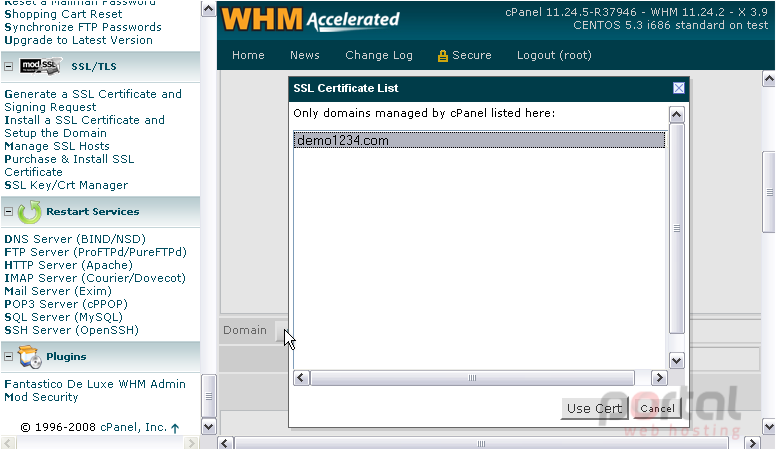Image resolution: width=776 pixels, height=450 pixels.
Task: Click the Restart Services green arrow icon
Action: (x=30, y=212)
